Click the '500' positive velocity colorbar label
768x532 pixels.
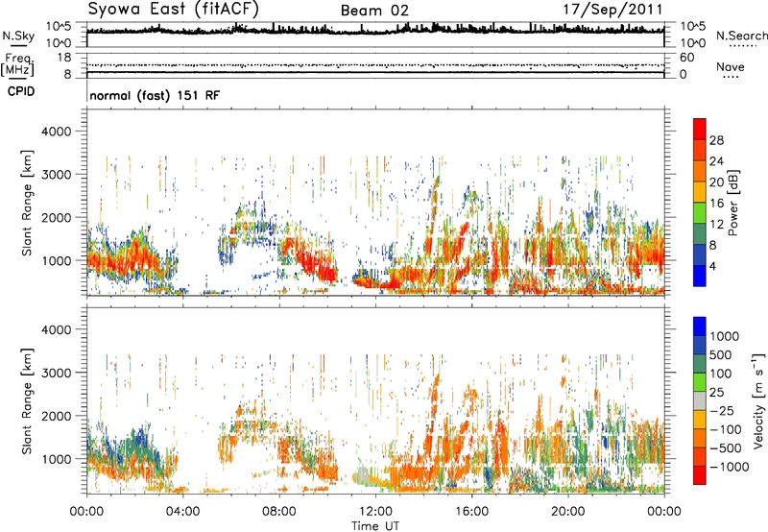pos(720,354)
